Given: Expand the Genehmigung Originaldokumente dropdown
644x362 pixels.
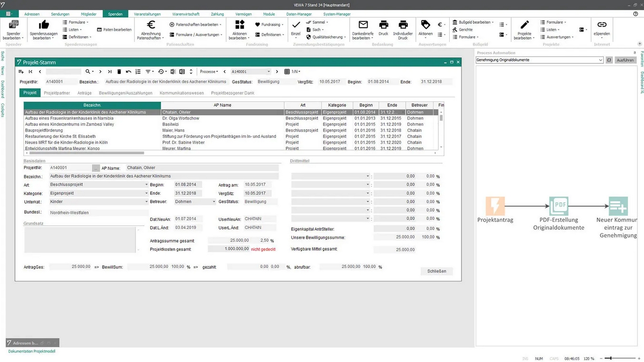Looking at the screenshot, I should coord(600,60).
